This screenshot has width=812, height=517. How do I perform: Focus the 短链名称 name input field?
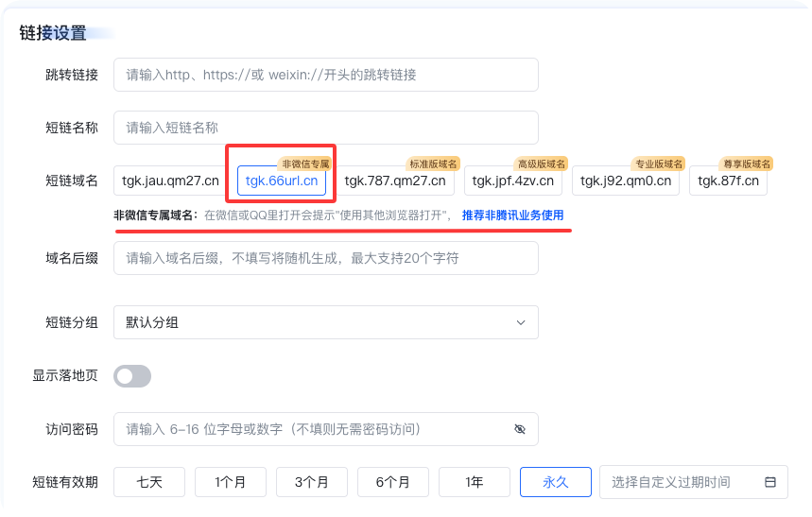pos(326,128)
